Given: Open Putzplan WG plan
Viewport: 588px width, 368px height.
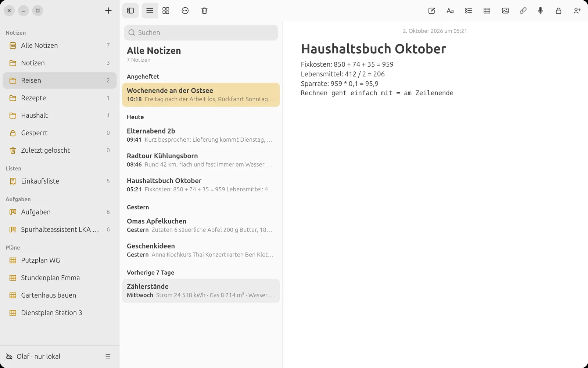Looking at the screenshot, I should (60, 261).
